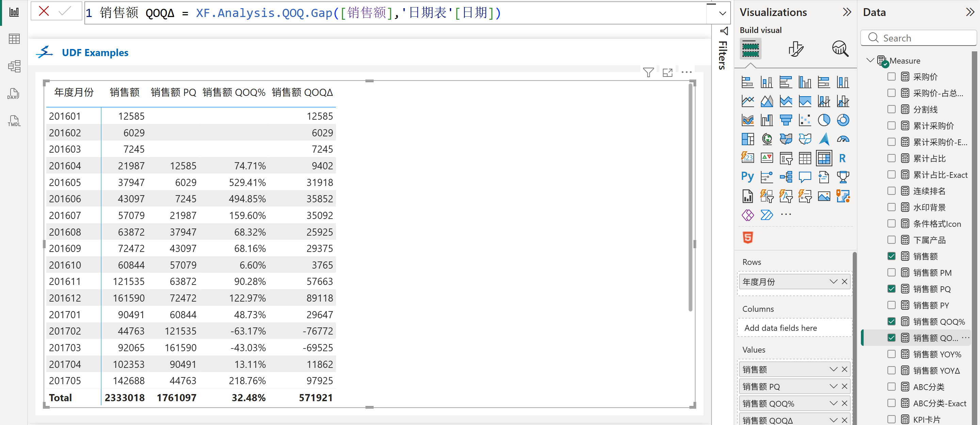Screen dimensions: 980x425
Task: Enable Focus mode on the table visual
Action: tap(667, 72)
